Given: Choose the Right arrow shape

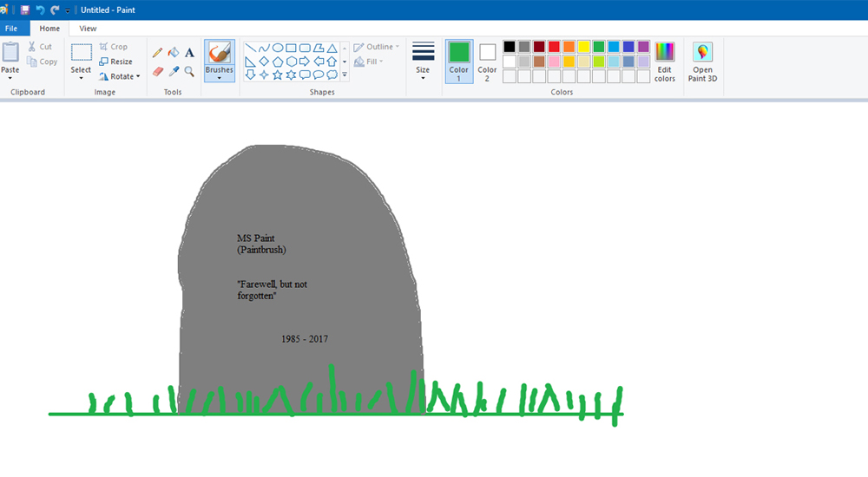Looking at the screenshot, I should pyautogui.click(x=305, y=62).
